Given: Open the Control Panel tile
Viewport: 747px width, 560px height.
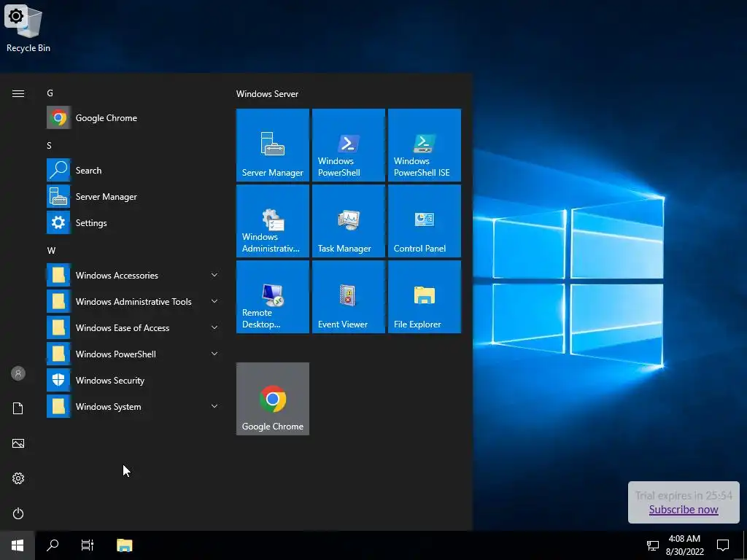Looking at the screenshot, I should point(425,221).
